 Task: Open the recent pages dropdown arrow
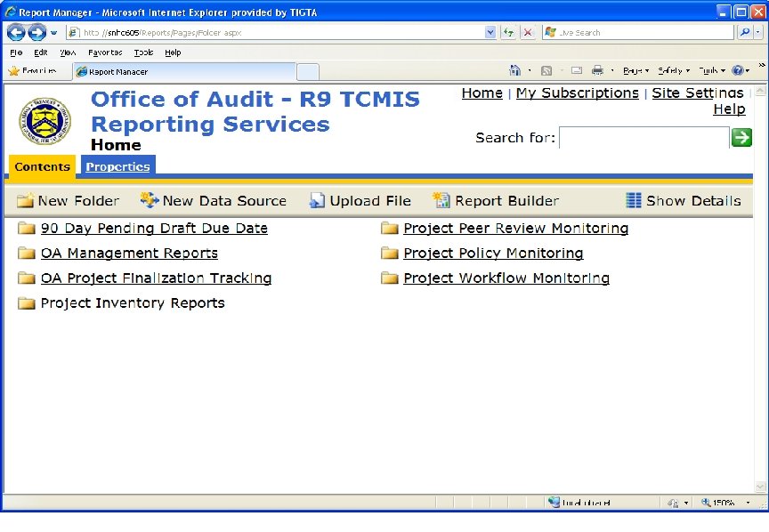[x=54, y=33]
